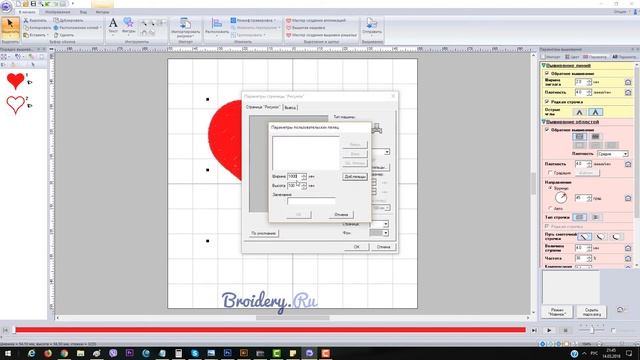
Task: Toggle visibility of outline heart object
Action: click(29, 106)
